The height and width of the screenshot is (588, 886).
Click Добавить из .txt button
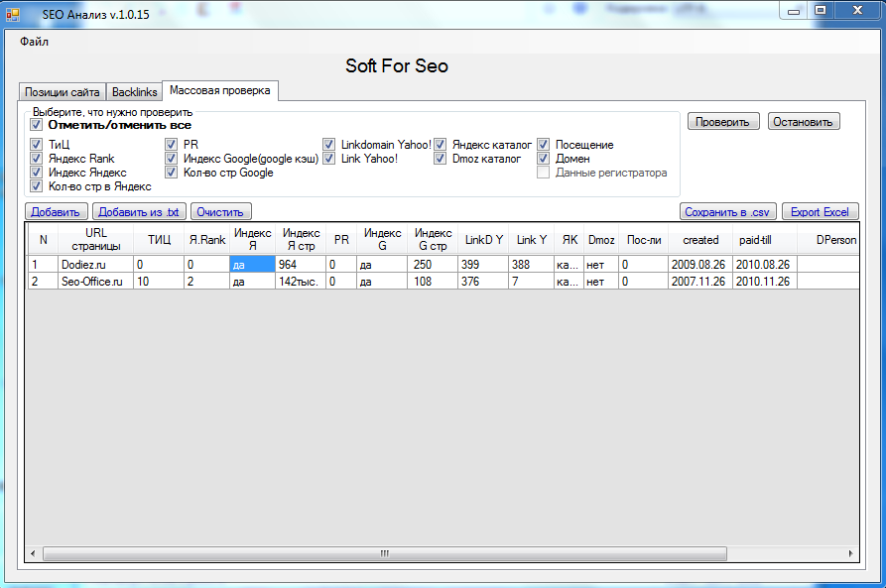(x=139, y=212)
